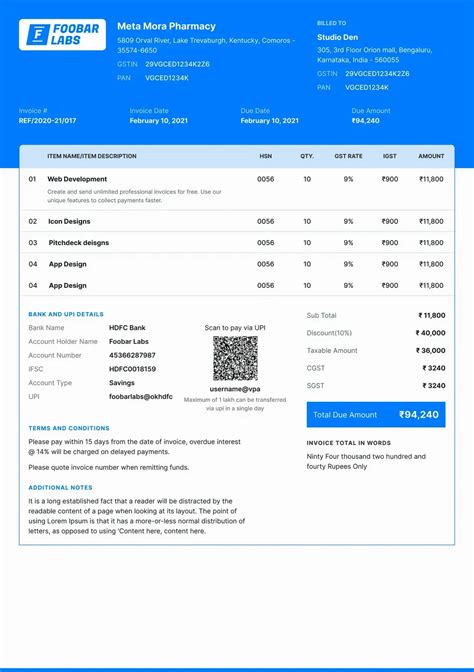Click the Due Date value February 10, 2021
Screen dimensions: 474x672
click(x=270, y=120)
